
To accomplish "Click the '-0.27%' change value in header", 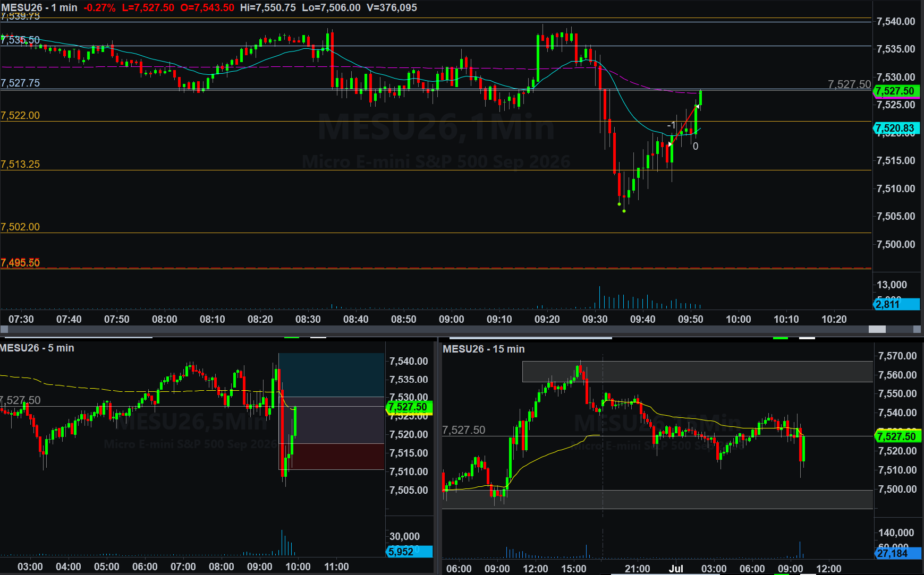I will [99, 7].
